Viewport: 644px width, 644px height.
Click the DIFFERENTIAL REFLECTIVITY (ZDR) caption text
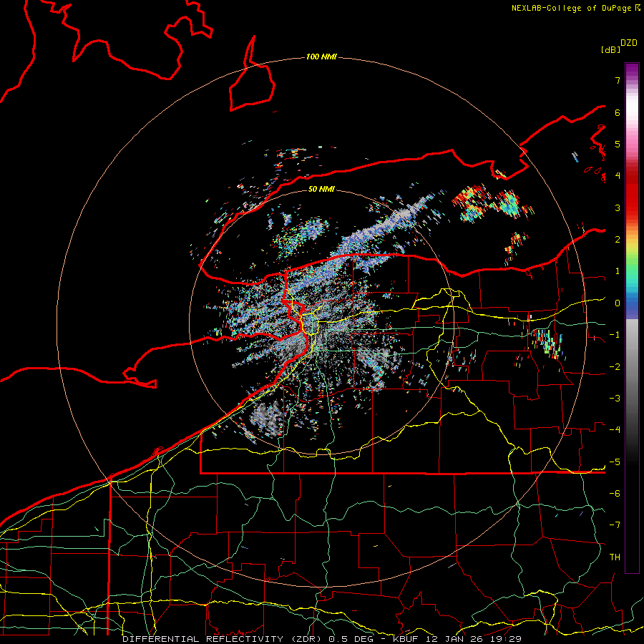[x=223, y=639]
